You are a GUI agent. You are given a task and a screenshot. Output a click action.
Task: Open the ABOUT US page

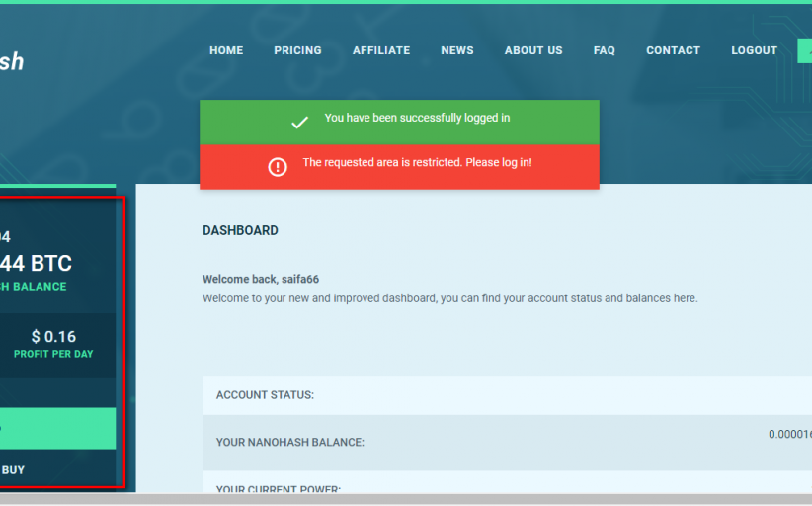533,50
